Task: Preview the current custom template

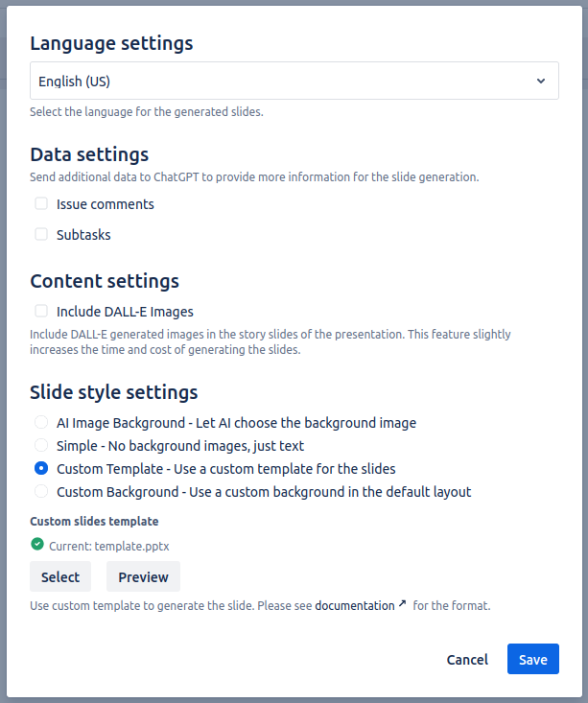Action: tap(143, 577)
